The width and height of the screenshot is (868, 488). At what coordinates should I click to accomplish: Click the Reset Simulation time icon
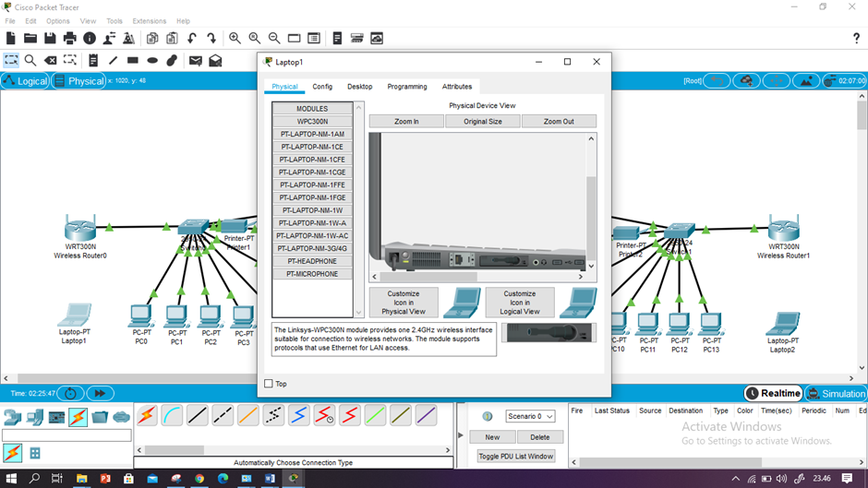pos(70,393)
